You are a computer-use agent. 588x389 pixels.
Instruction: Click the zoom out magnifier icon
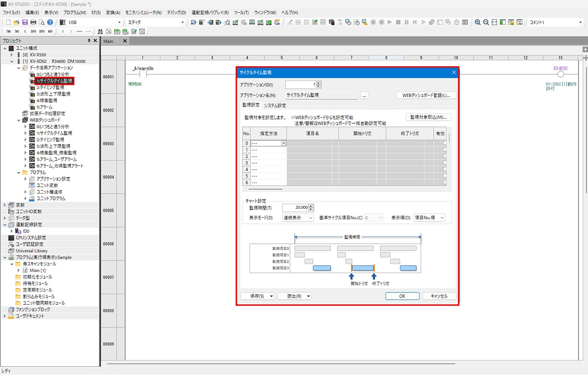click(x=486, y=22)
